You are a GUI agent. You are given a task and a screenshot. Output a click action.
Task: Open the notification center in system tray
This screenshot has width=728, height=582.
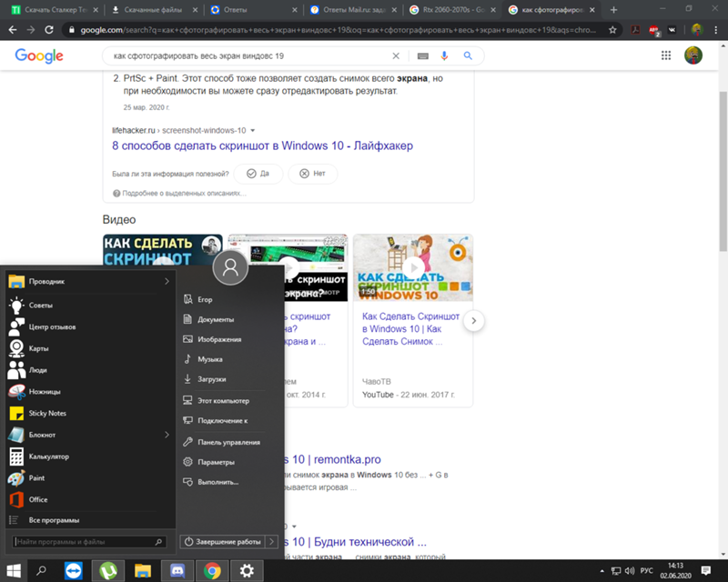pyautogui.click(x=706, y=571)
